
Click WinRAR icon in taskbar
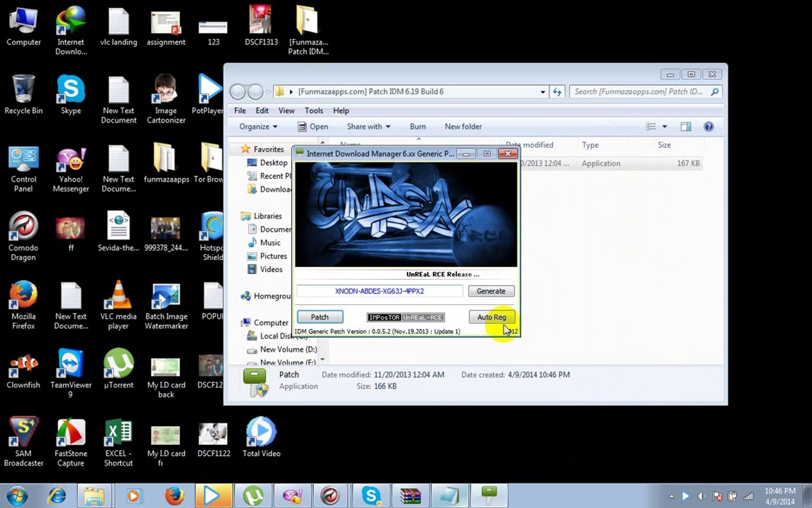pos(410,496)
